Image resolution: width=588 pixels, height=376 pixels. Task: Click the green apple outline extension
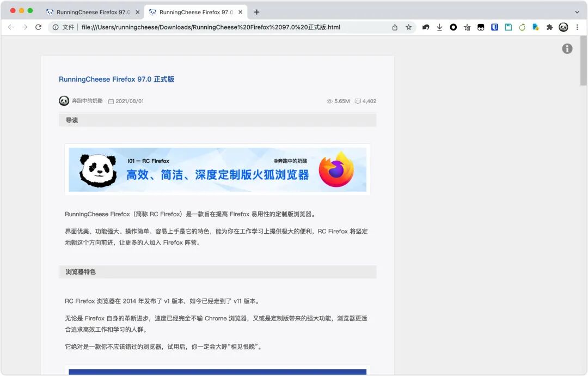522,27
